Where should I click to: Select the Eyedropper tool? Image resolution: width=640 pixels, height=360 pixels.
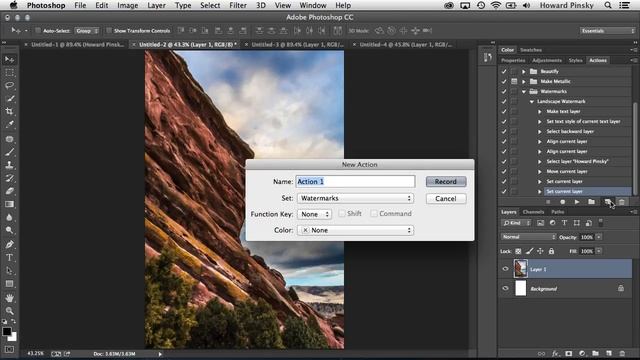click(x=9, y=124)
